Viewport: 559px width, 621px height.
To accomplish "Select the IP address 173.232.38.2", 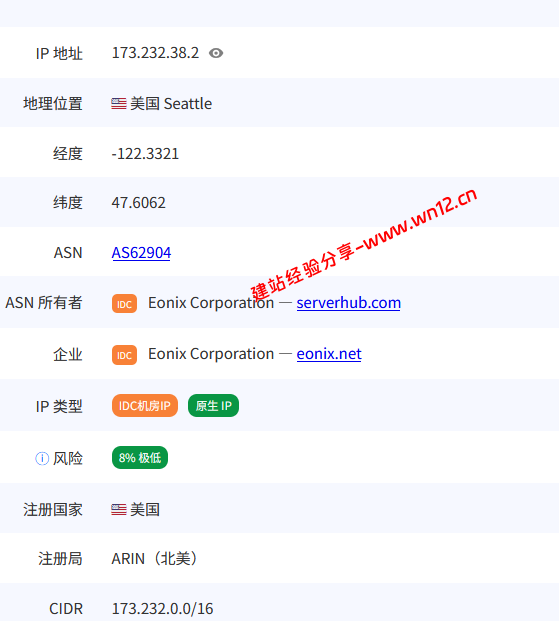I will tap(155, 53).
